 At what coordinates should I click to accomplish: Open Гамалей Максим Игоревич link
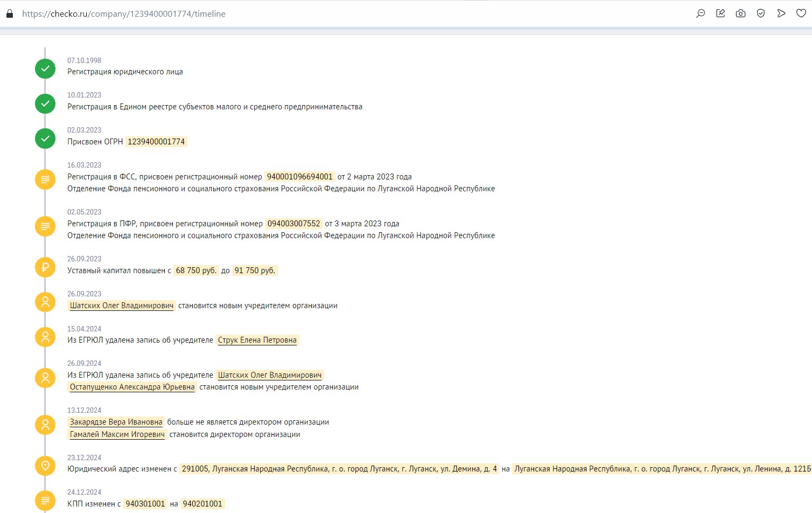click(x=117, y=434)
